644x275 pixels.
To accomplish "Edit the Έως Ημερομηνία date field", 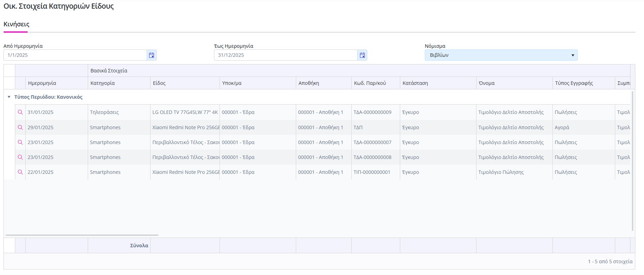I will point(286,55).
